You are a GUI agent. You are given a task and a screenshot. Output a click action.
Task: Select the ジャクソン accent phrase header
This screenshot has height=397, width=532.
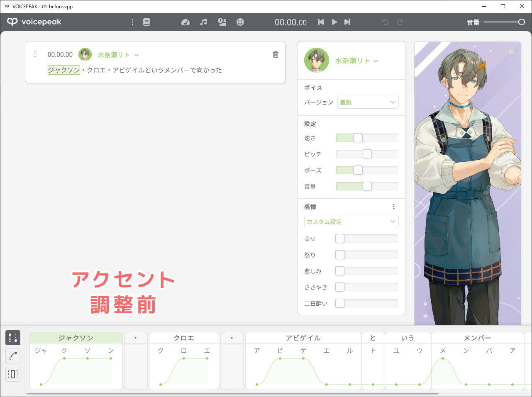76,338
